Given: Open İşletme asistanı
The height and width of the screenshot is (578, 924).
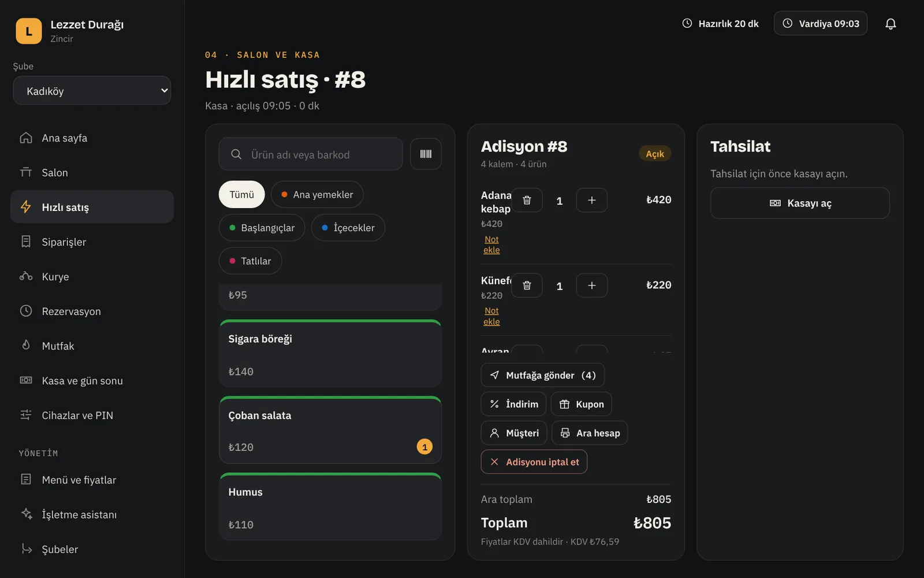Looking at the screenshot, I should point(92,514).
